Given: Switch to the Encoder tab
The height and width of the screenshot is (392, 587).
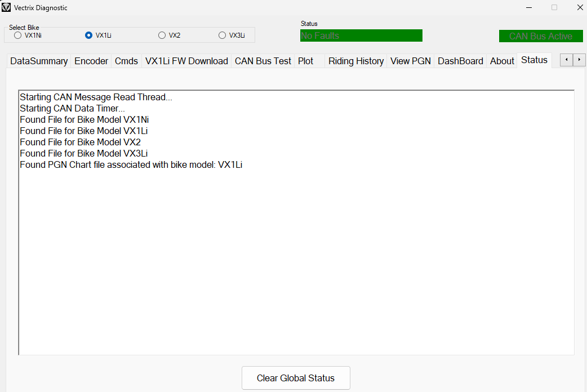Looking at the screenshot, I should (x=91, y=61).
